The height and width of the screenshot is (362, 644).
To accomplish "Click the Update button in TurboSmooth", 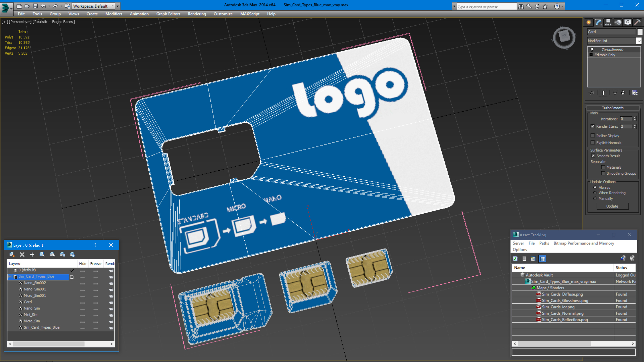I will pyautogui.click(x=612, y=206).
